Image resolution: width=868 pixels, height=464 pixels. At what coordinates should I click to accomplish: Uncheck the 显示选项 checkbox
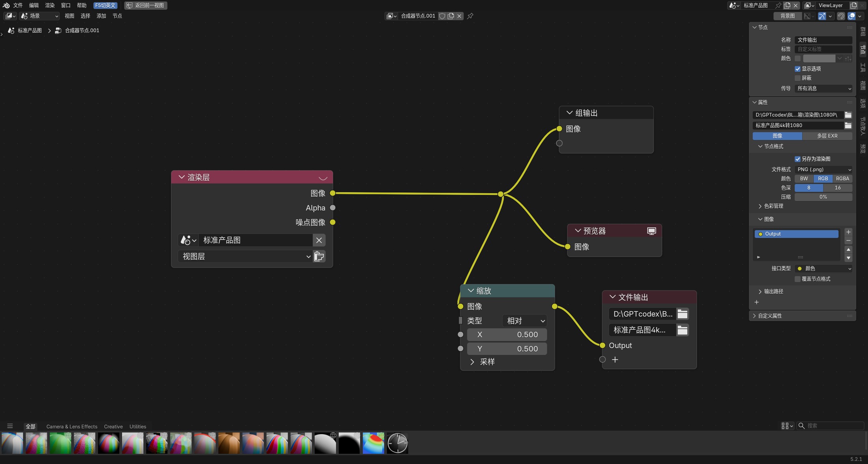click(797, 69)
